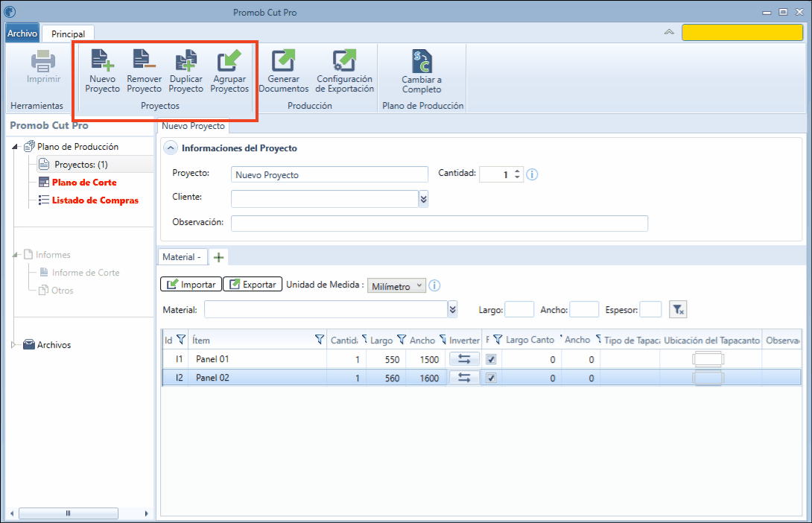
Task: Open the Material dropdown arrow
Action: pyautogui.click(x=453, y=310)
